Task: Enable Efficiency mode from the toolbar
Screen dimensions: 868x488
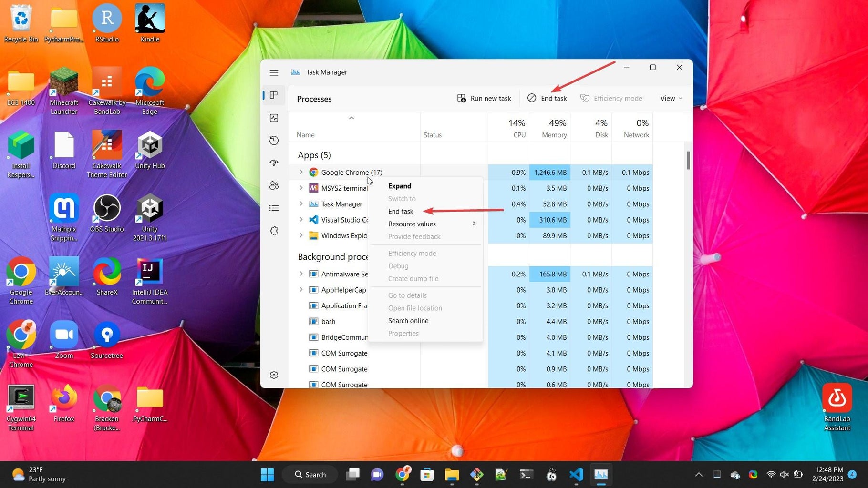Action: pos(612,98)
